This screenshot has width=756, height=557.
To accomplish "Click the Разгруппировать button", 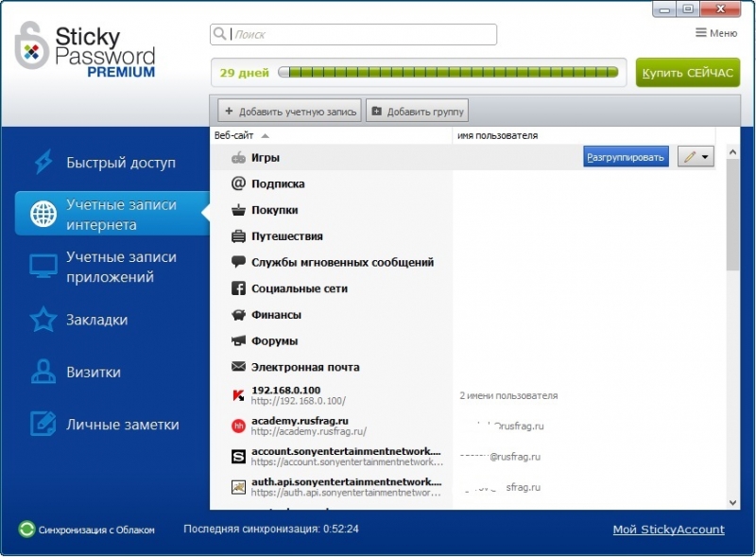I will 626,157.
